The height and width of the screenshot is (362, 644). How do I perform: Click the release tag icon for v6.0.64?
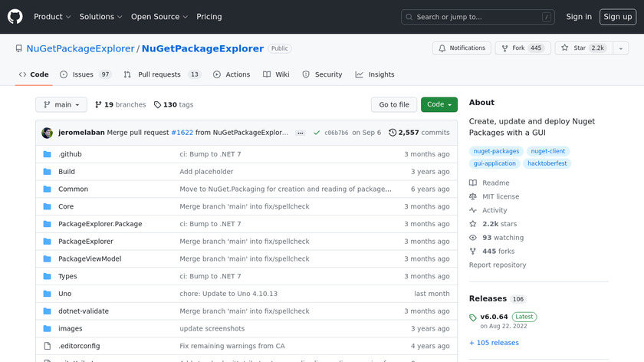coord(473,318)
